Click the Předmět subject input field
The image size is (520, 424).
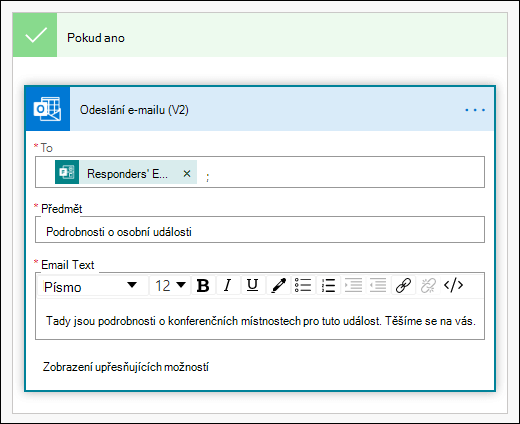260,230
